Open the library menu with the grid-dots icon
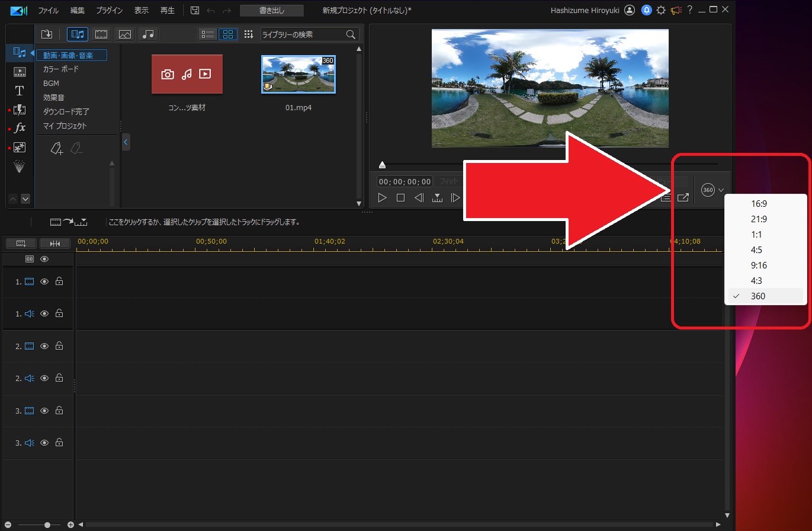The height and width of the screenshot is (531, 812). click(x=249, y=34)
